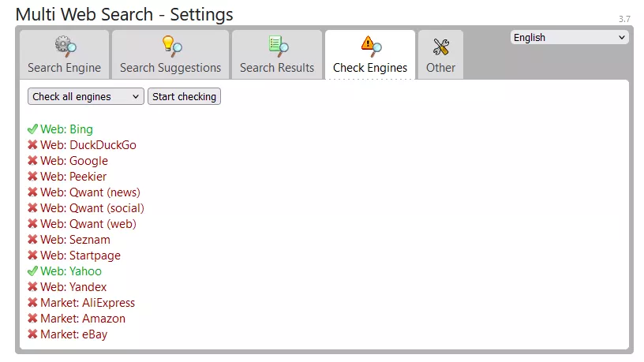The image size is (644, 362).
Task: Click green checkmark beside Web: Bing
Action: coord(32,129)
